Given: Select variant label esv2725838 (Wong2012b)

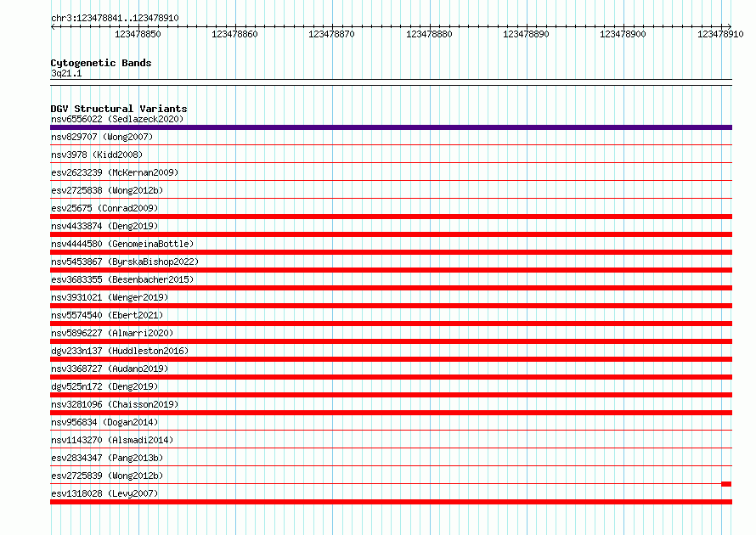Looking at the screenshot, I should pos(107,190).
